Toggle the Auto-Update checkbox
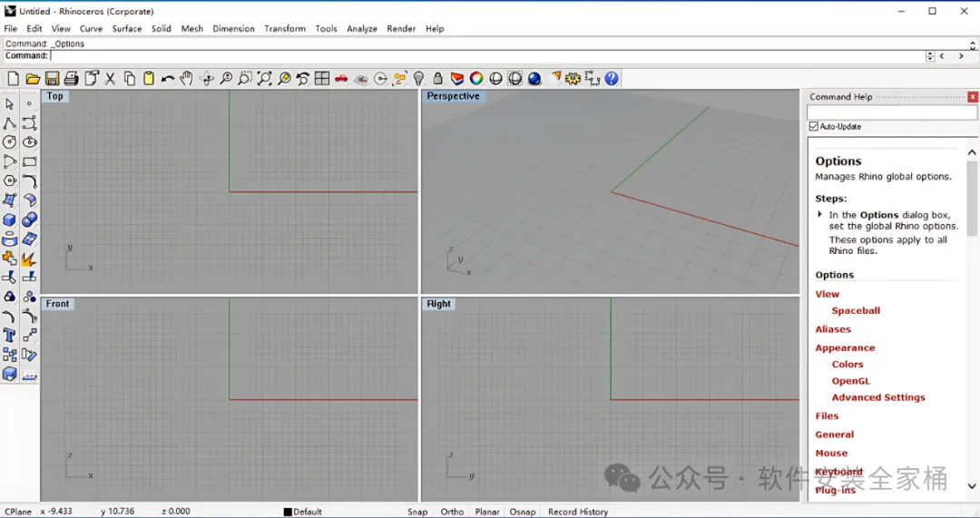The image size is (980, 518). click(814, 126)
